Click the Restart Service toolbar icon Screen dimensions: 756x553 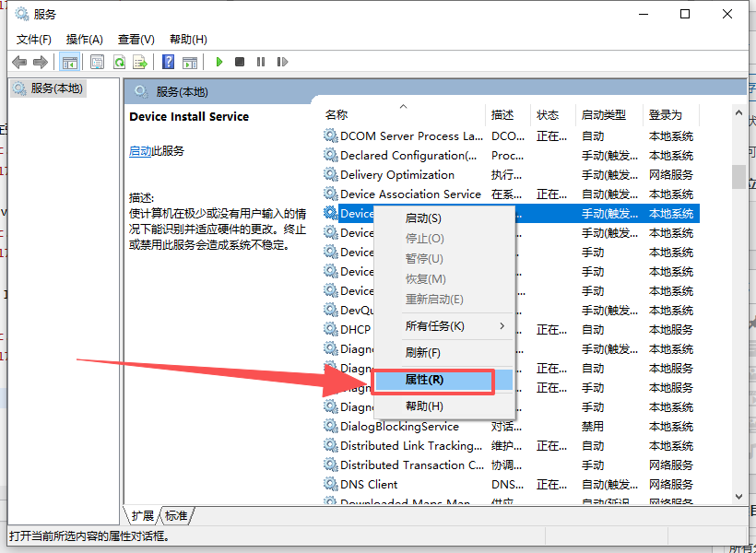pyautogui.click(x=281, y=62)
